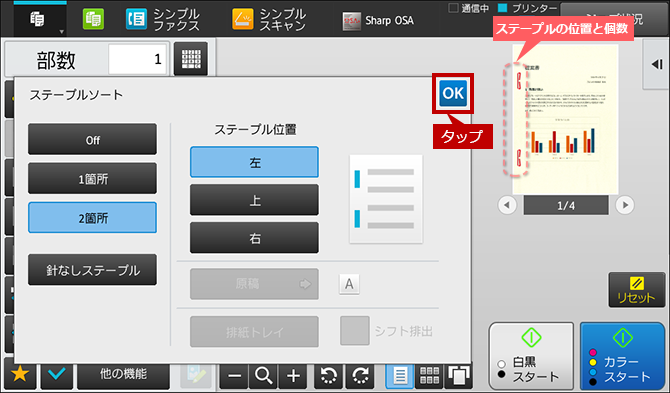Confirm staple settings with OK
The width and height of the screenshot is (670, 393).
point(453,93)
